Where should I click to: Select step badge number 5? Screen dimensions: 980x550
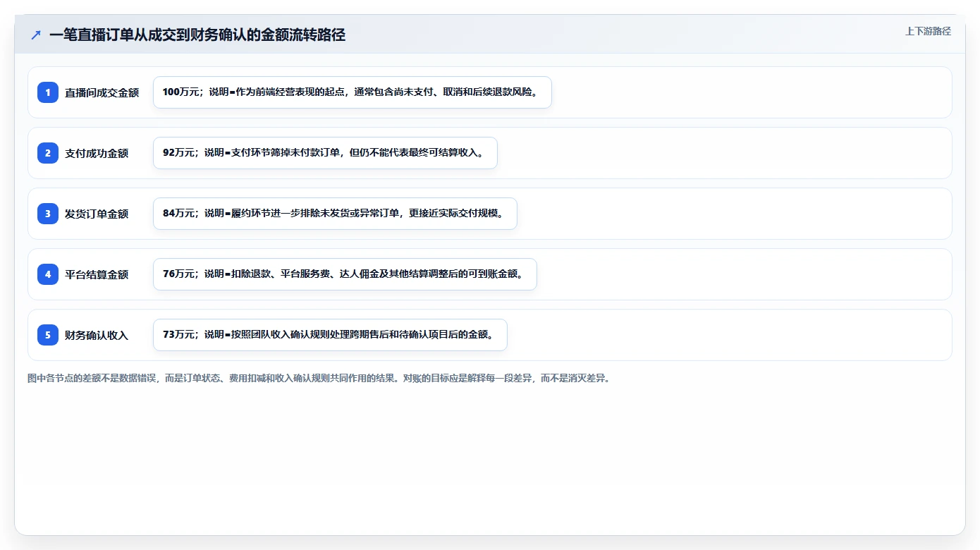click(48, 335)
